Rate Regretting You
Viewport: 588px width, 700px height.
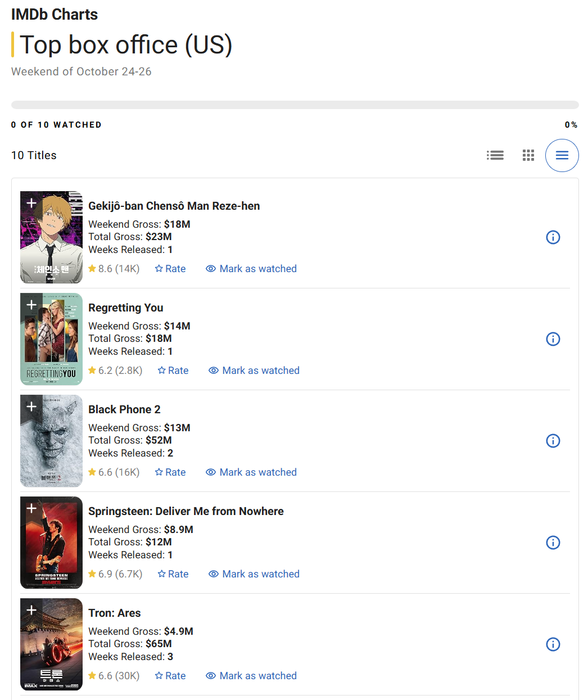pos(173,371)
